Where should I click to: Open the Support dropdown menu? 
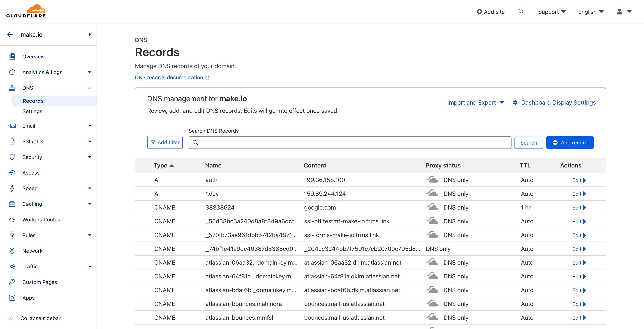coord(552,12)
